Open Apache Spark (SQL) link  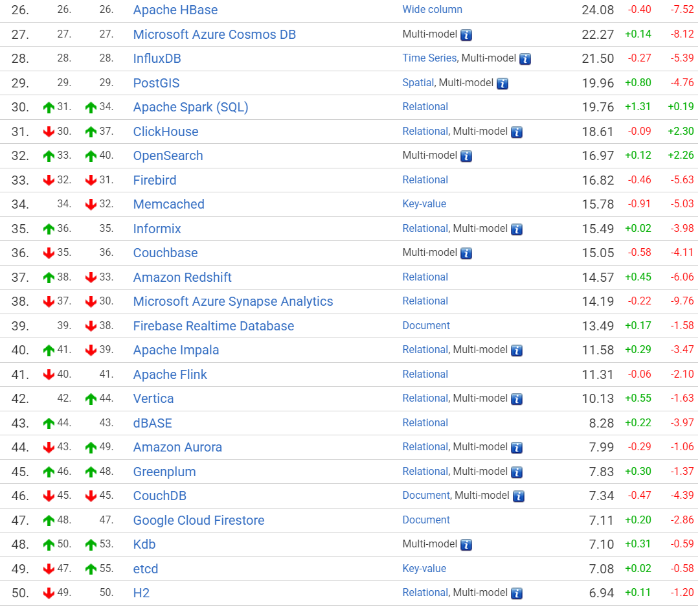pos(190,107)
